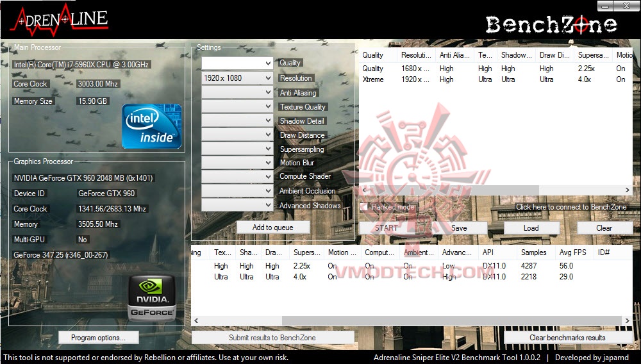Screen dimensions: 641x364
Task: Open the Compute Shader dropdown
Action: pyautogui.click(x=237, y=176)
